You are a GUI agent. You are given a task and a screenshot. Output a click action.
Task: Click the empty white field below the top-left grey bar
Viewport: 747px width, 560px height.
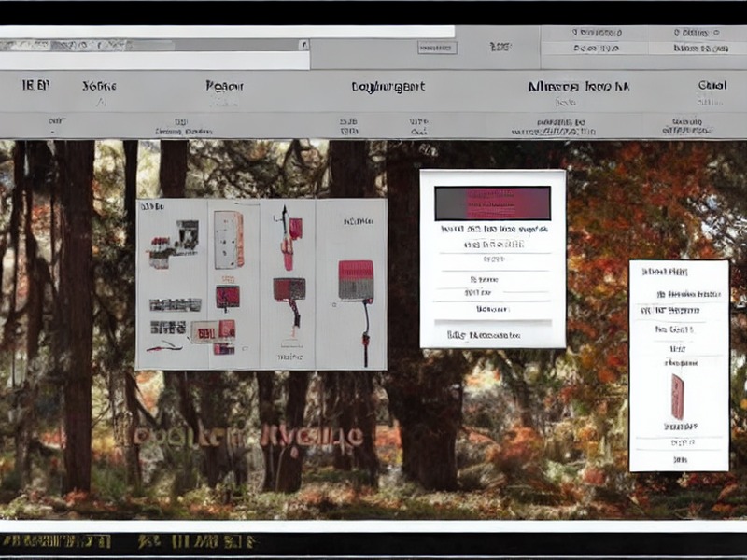tap(155, 61)
